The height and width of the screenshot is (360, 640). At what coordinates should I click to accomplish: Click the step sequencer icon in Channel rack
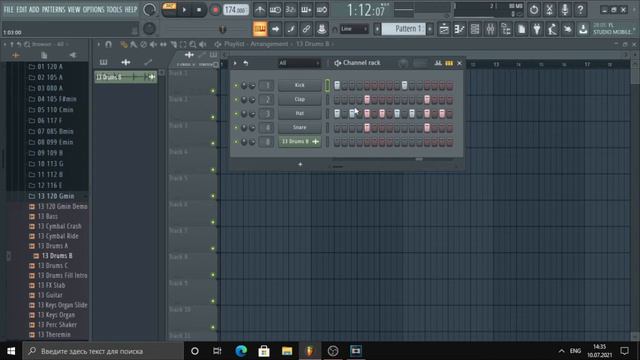pos(449,63)
